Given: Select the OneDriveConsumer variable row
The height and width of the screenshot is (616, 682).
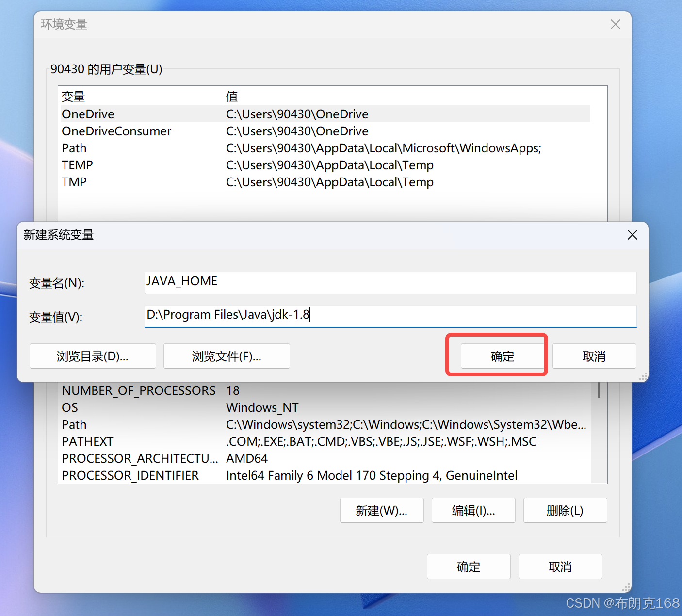Looking at the screenshot, I should pos(324,131).
